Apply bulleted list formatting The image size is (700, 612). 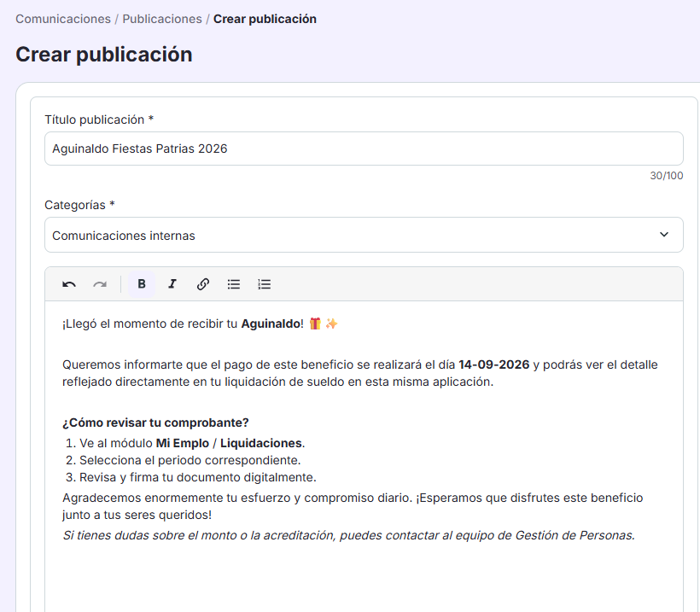(x=234, y=284)
